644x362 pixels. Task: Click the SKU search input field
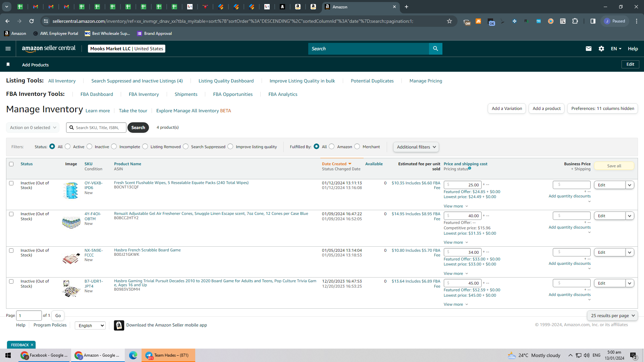pyautogui.click(x=96, y=128)
